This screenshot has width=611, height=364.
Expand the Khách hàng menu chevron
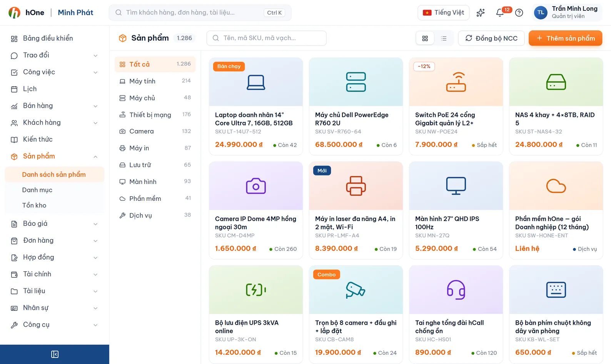pos(95,123)
